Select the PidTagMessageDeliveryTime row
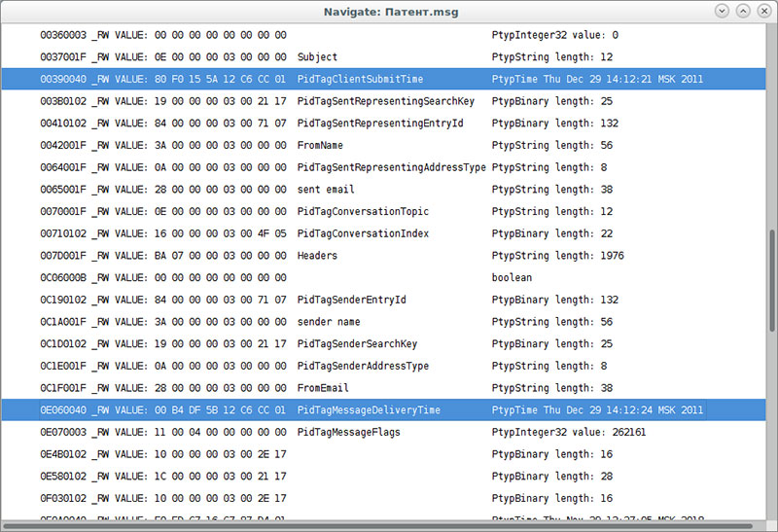This screenshot has height=532, width=778. (x=369, y=410)
